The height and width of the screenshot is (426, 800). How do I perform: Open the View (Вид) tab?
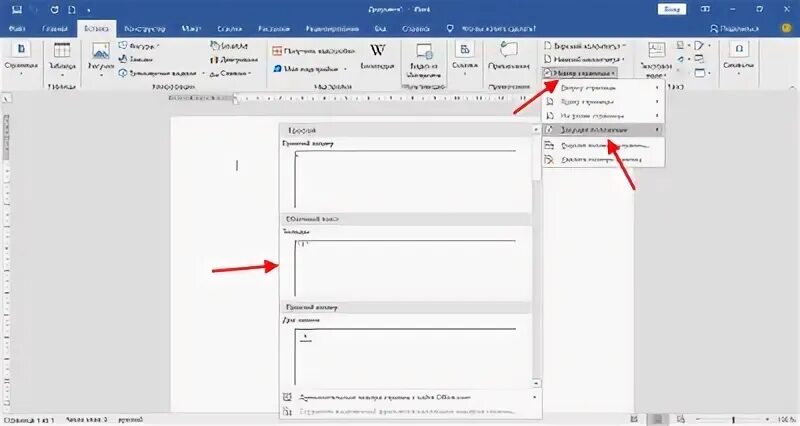tap(380, 29)
